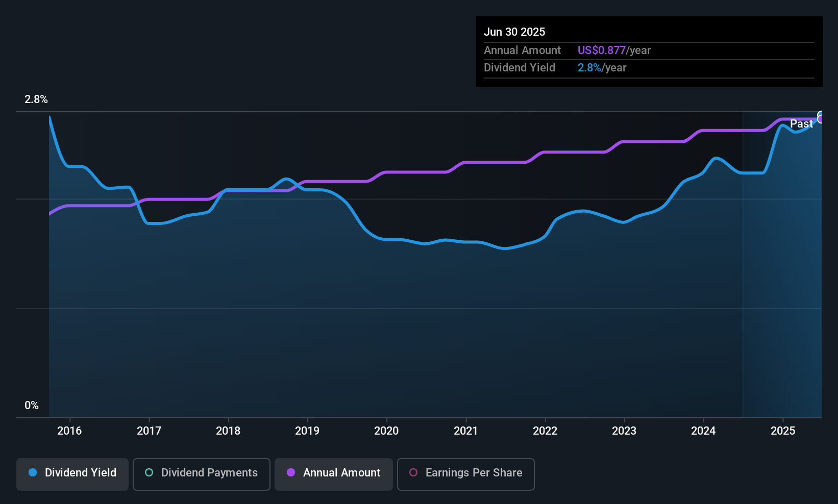Click the 2025 year axis label
Image resolution: width=838 pixels, height=504 pixels.
[x=783, y=431]
